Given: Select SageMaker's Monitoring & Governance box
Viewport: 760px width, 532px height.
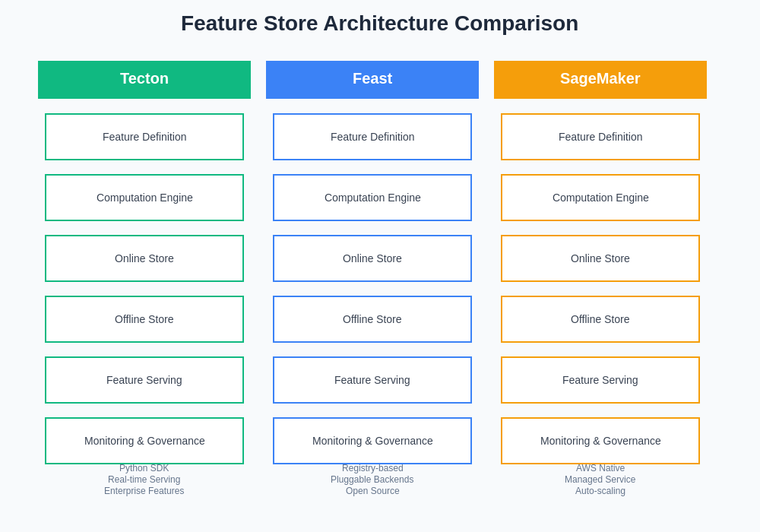Looking at the screenshot, I should [600, 441].
